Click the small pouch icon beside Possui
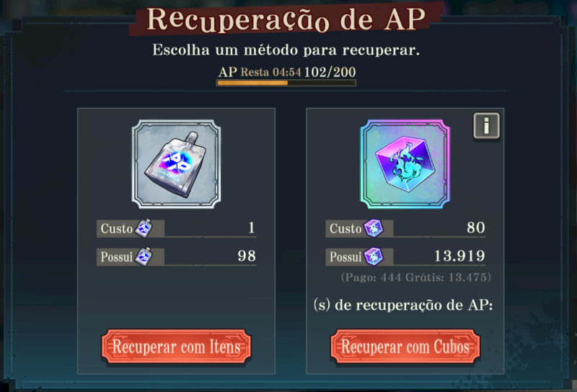The height and width of the screenshot is (392, 577). click(x=144, y=257)
